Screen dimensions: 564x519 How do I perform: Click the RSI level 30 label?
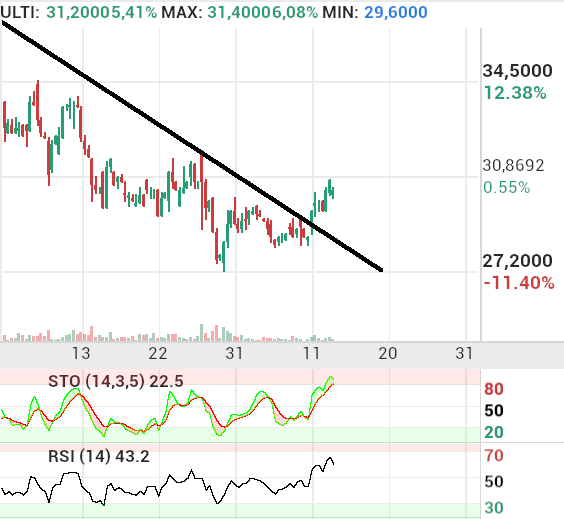click(x=494, y=508)
